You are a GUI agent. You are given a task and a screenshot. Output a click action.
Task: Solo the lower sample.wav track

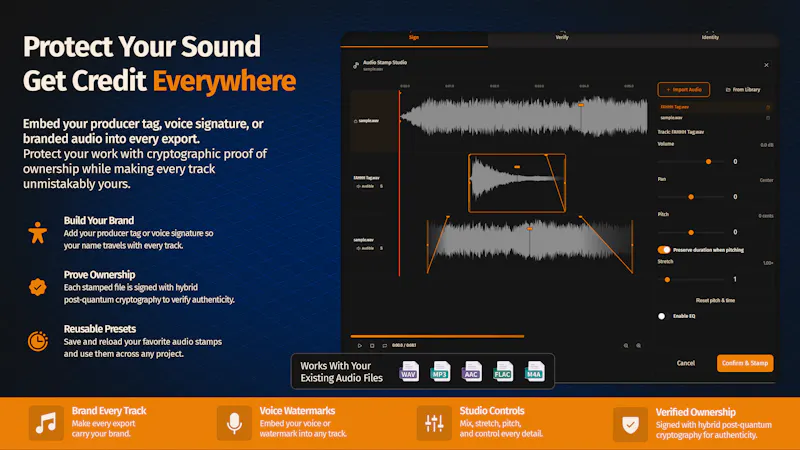(381, 248)
